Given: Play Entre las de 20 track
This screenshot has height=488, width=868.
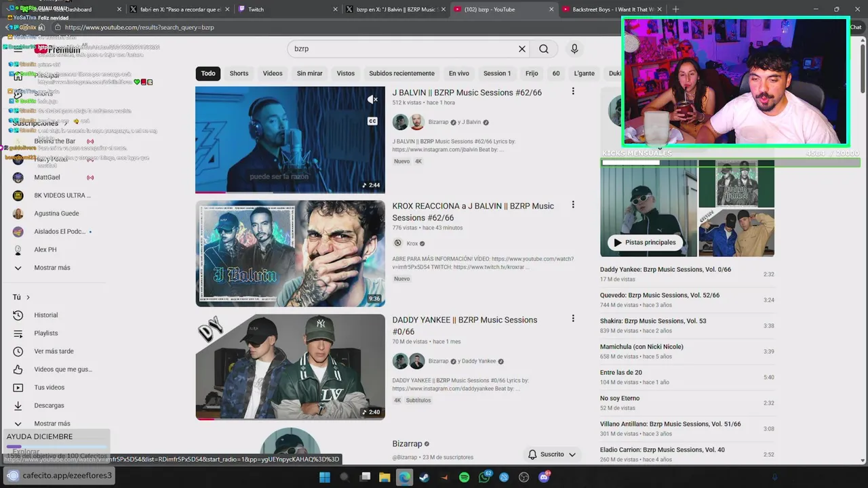Looking at the screenshot, I should pos(621,373).
